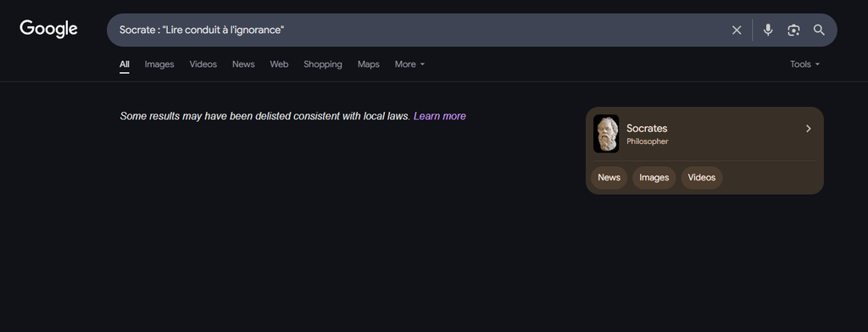868x332 pixels.
Task: Follow the Learn more link
Action: 440,116
